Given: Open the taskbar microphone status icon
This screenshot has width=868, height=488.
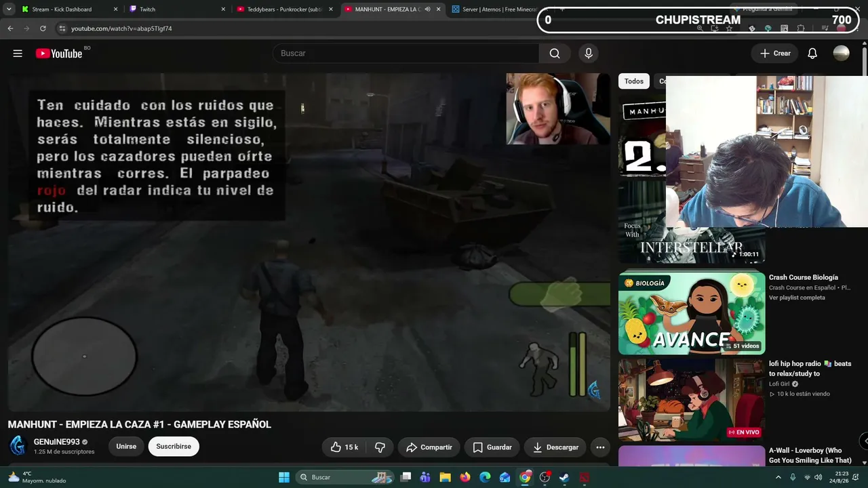Looking at the screenshot, I should click(793, 477).
